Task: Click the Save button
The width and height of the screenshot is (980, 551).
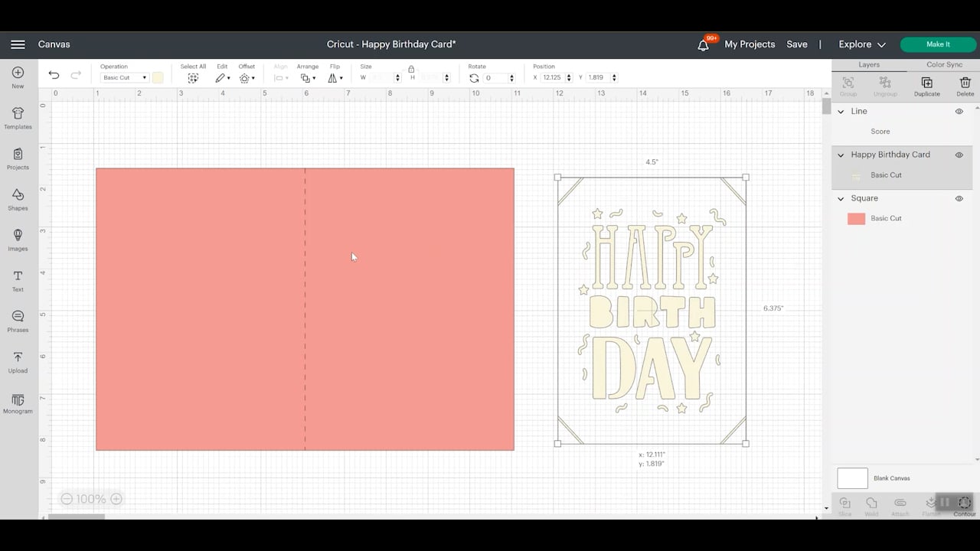Action: click(797, 44)
